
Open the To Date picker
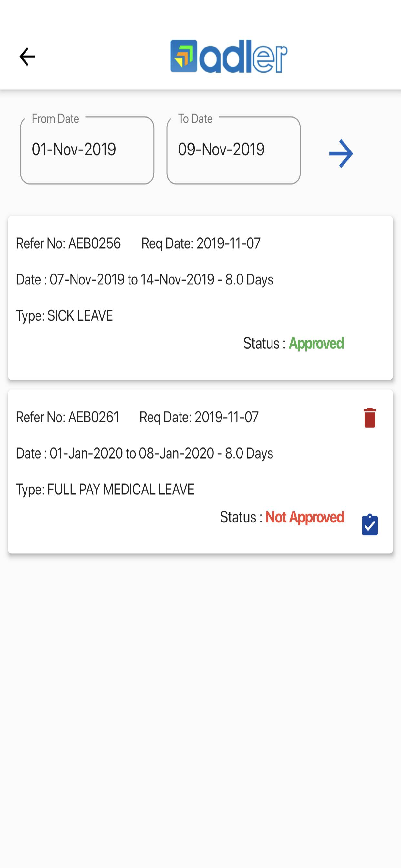tap(233, 150)
